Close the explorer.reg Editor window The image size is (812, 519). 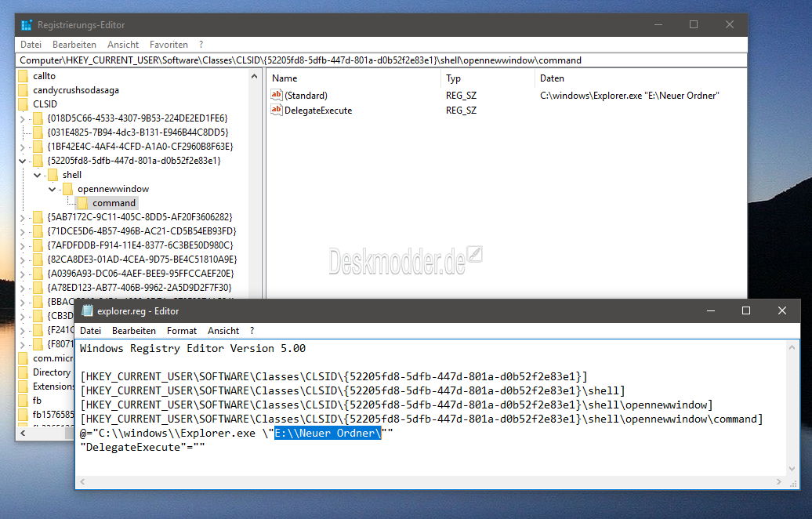(782, 310)
